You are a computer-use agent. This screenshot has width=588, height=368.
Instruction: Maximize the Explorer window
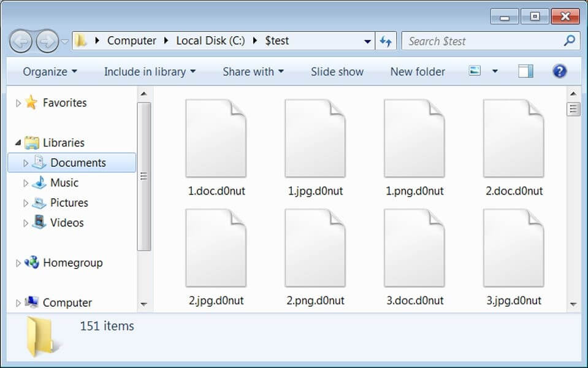(x=535, y=17)
